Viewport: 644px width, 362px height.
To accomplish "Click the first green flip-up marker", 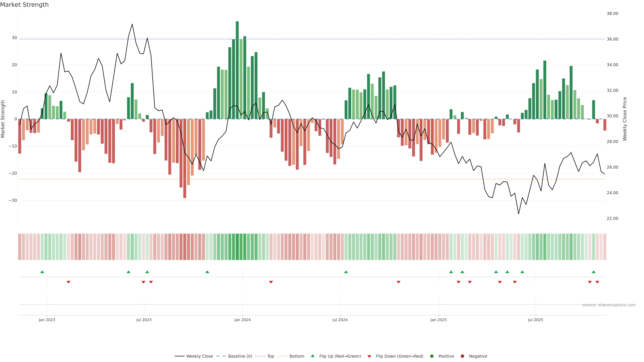I will 42,272.
